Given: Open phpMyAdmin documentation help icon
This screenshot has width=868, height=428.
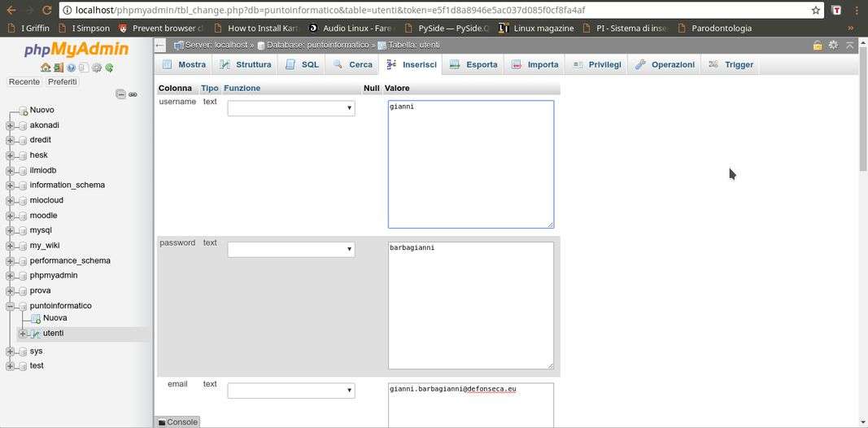Looking at the screenshot, I should coord(71,68).
